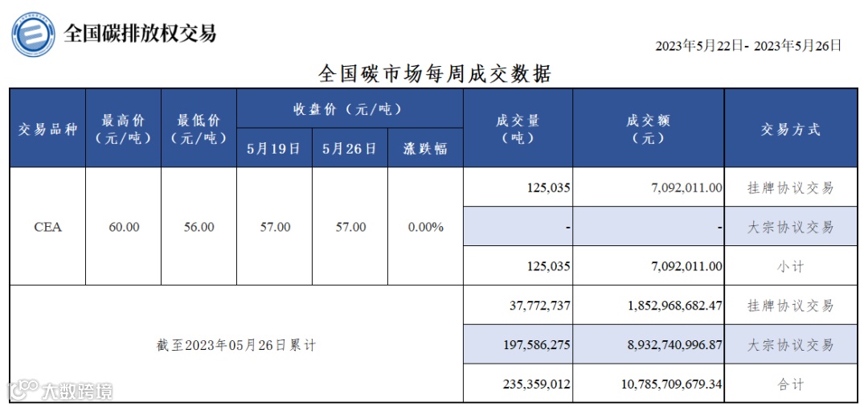Select the 57.00 value under 5月26日
Screen dimensions: 868x407
[x=350, y=227]
